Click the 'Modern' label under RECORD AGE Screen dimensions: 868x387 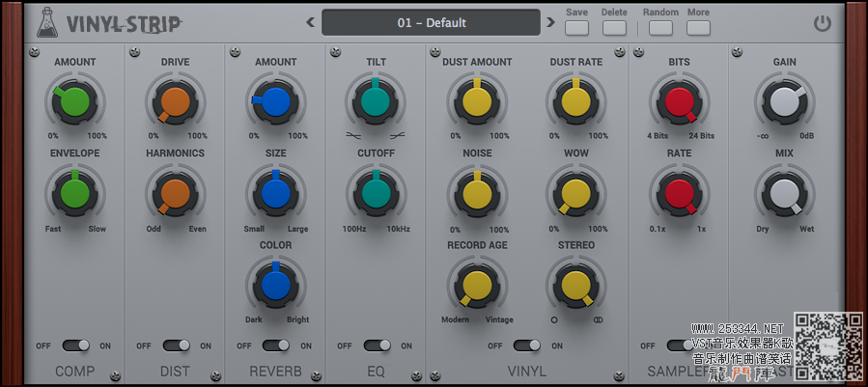click(455, 319)
